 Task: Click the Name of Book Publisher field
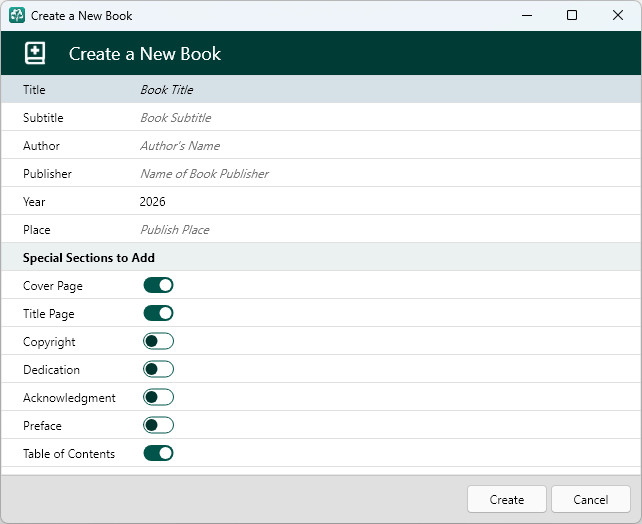[387, 174]
